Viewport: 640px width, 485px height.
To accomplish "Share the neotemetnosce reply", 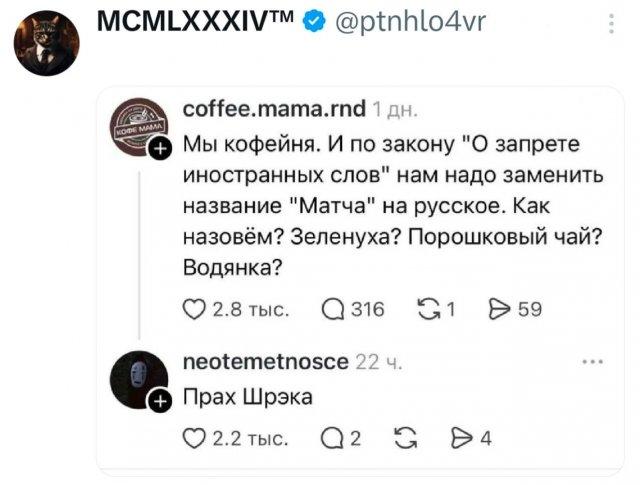I will click(x=462, y=435).
